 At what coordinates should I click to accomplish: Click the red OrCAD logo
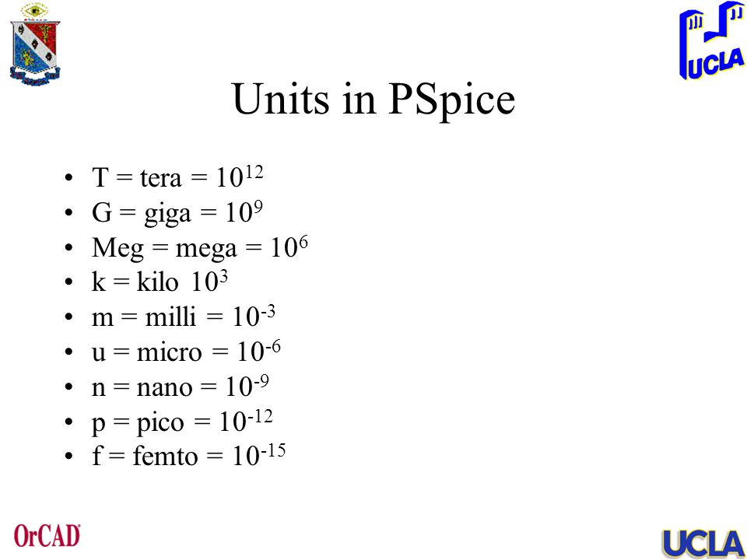(x=47, y=536)
